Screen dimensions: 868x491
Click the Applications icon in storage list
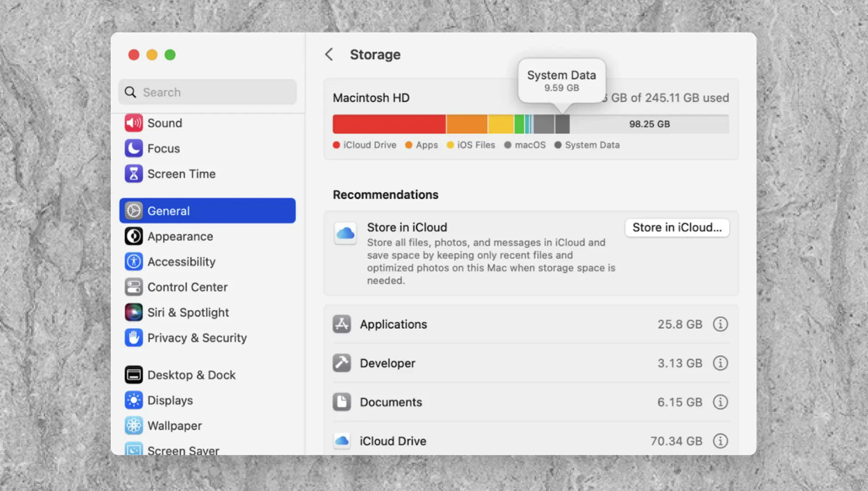coord(342,324)
